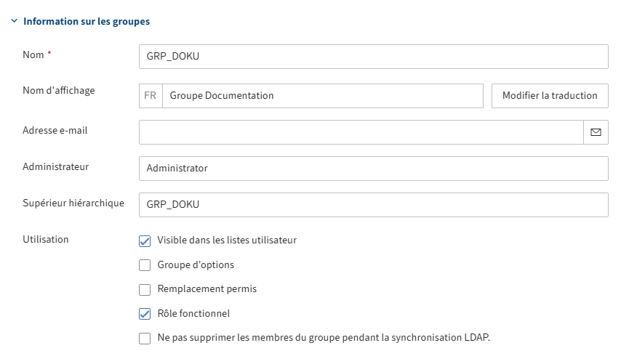Click into the Administrateur input field
The width and height of the screenshot is (621, 364).
(373, 169)
